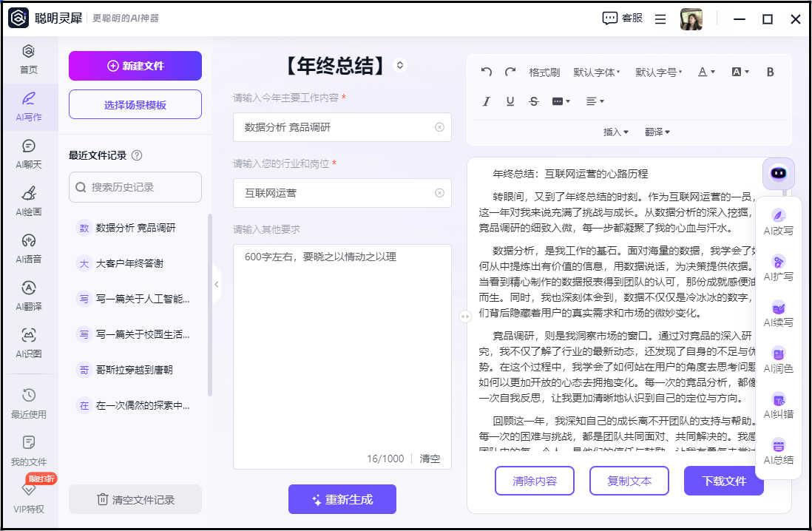The width and height of the screenshot is (812, 531).
Task: Open the font color picker
Action: (706, 72)
